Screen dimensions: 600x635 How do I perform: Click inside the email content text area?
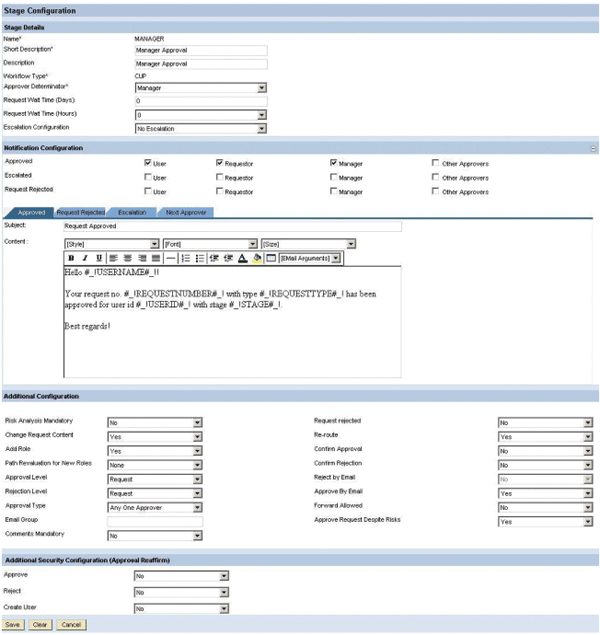coord(232,322)
